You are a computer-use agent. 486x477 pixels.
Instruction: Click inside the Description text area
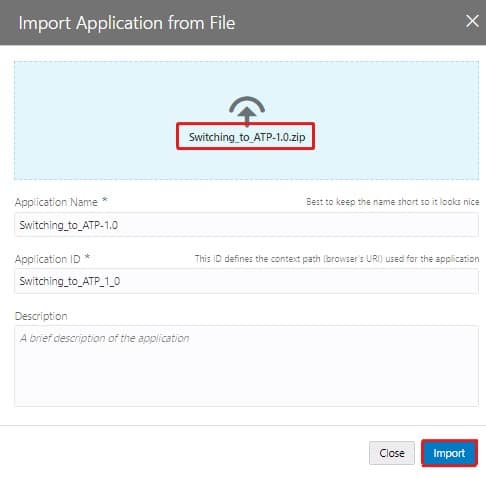tap(246, 366)
